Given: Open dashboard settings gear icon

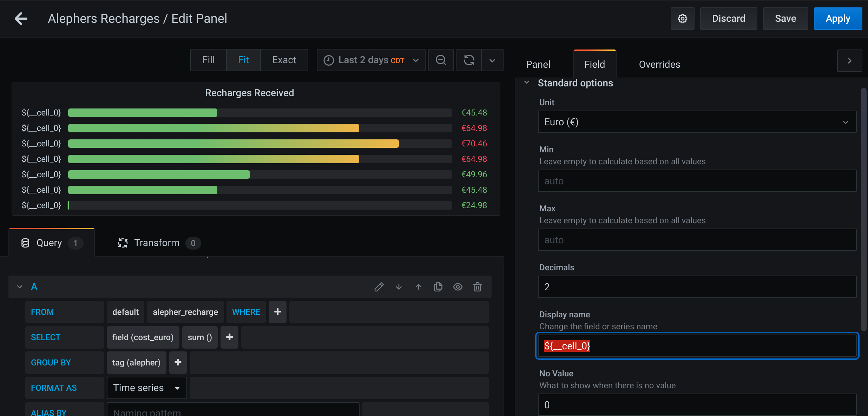Looking at the screenshot, I should click(x=682, y=19).
